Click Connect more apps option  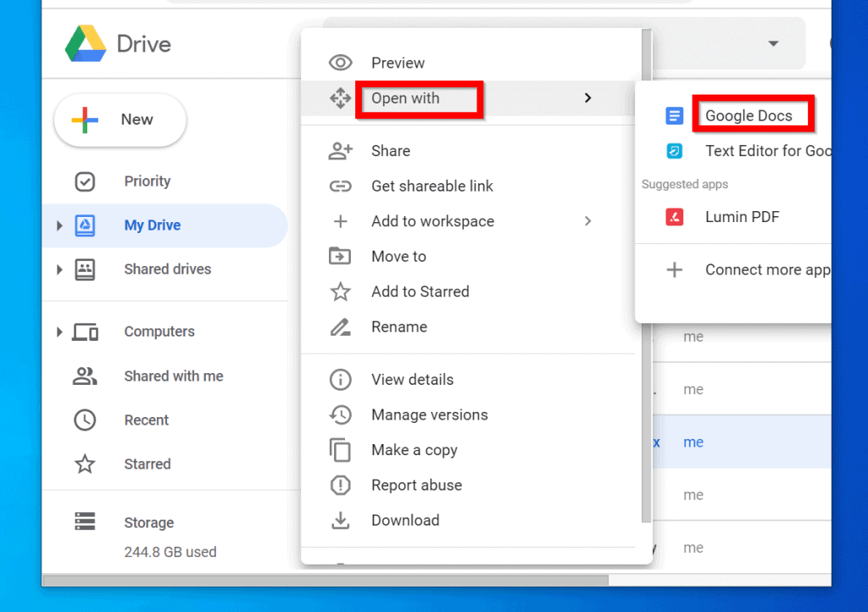click(733, 270)
